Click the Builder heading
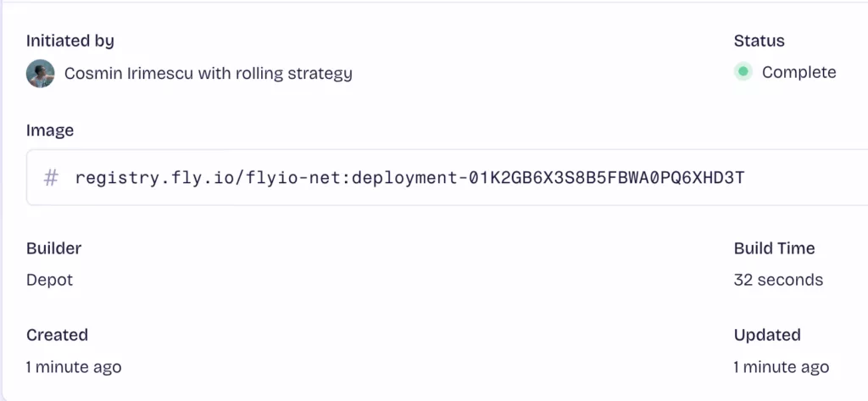 tap(53, 248)
